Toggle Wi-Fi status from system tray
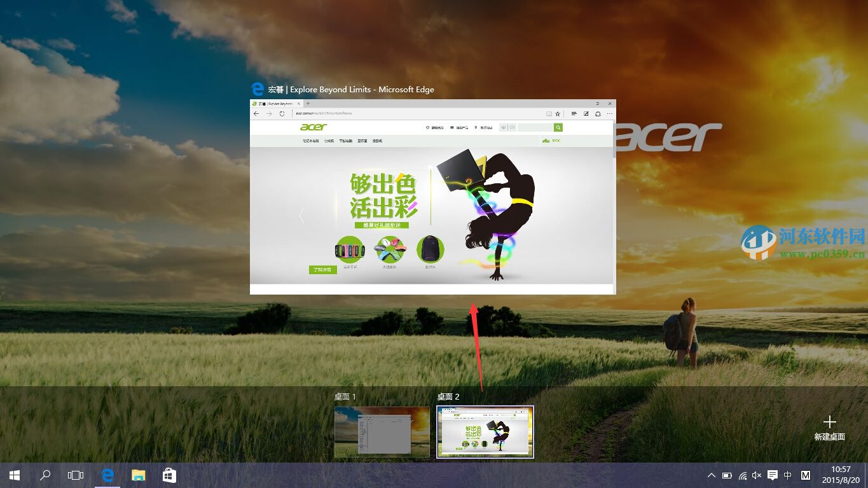This screenshot has width=868, height=488. tap(742, 475)
